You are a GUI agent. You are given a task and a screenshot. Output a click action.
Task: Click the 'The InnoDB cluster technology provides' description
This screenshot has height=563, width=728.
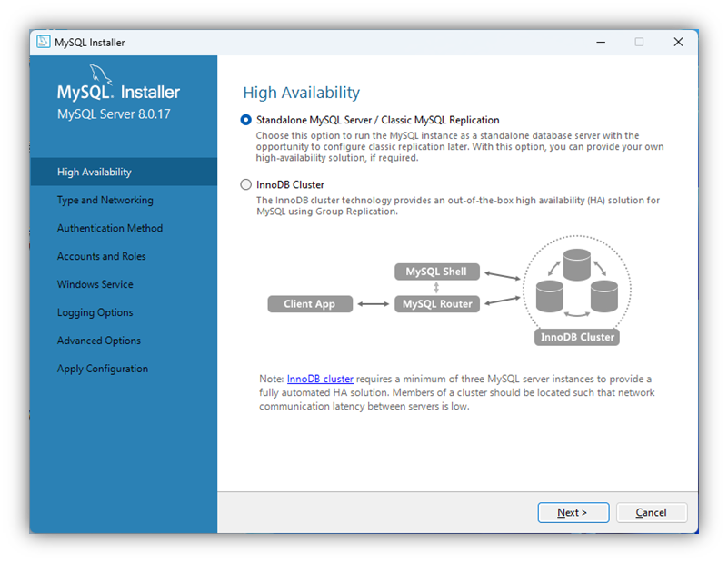point(458,206)
